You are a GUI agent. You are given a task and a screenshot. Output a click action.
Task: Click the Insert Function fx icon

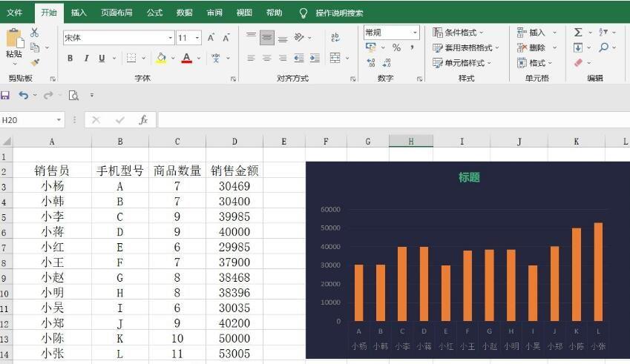coord(143,119)
